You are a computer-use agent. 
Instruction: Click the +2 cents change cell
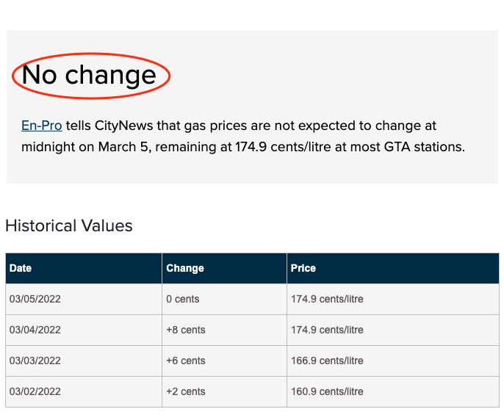224,391
